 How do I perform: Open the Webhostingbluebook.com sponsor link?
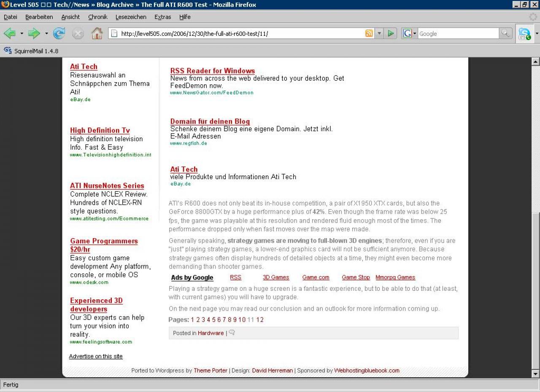click(x=367, y=371)
